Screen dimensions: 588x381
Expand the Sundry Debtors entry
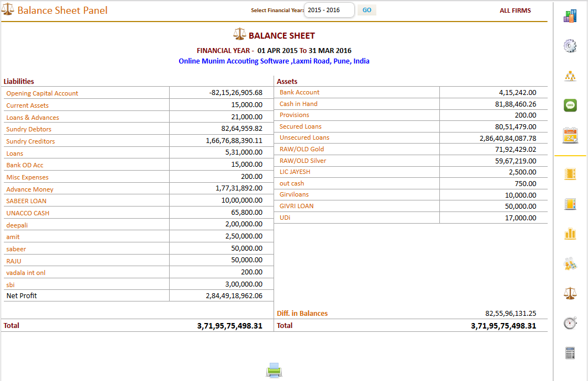click(29, 129)
